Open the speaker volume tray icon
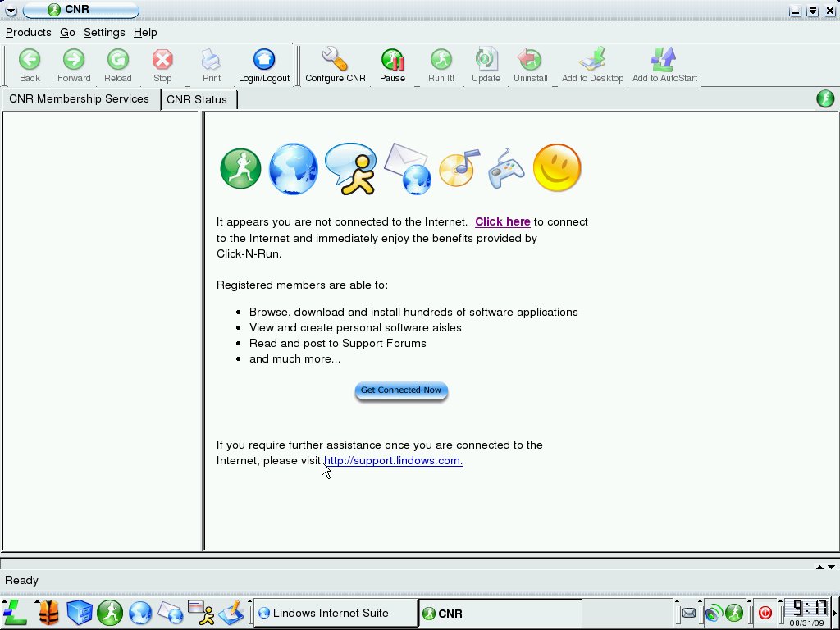This screenshot has height=630, width=840. click(x=714, y=613)
